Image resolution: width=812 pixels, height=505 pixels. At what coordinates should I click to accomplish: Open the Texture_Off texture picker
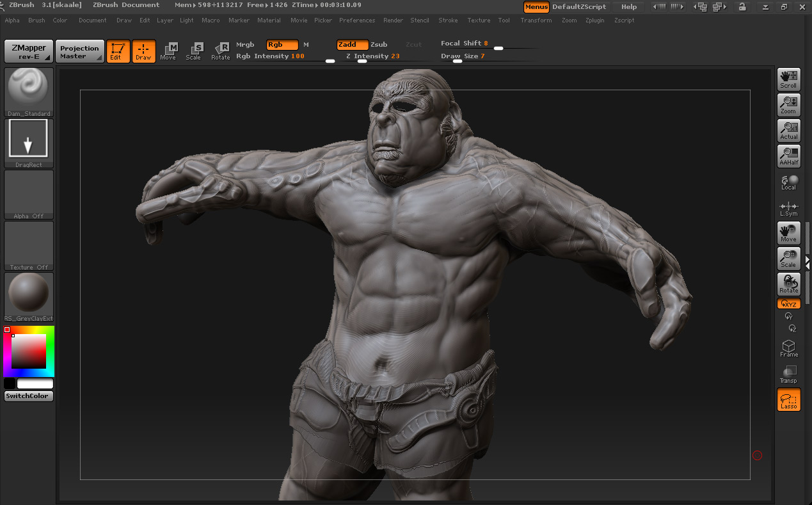click(29, 246)
